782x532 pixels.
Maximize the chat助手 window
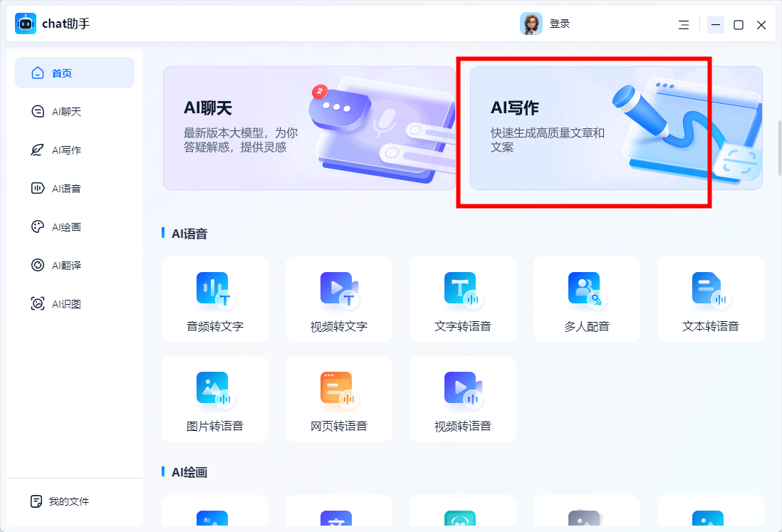coord(739,24)
